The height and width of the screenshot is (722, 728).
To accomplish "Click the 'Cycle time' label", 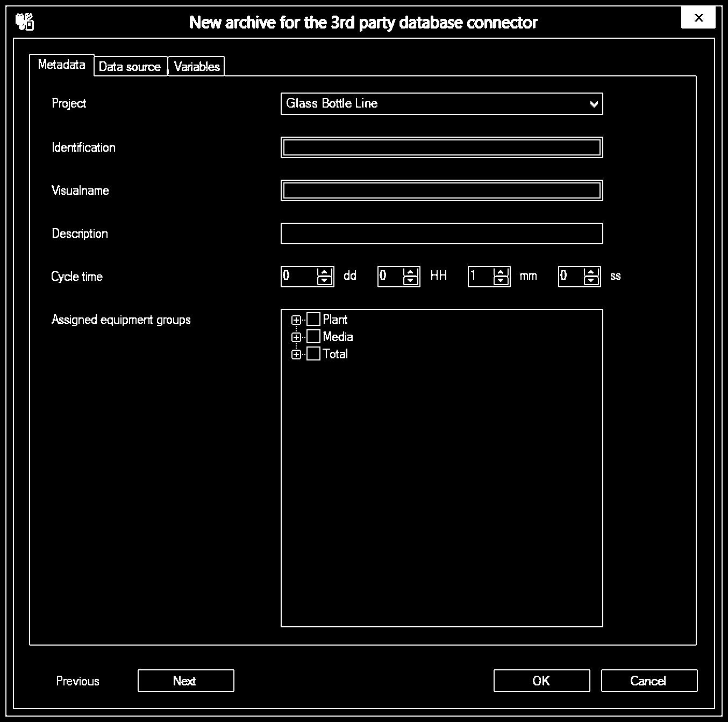I will pyautogui.click(x=77, y=277).
